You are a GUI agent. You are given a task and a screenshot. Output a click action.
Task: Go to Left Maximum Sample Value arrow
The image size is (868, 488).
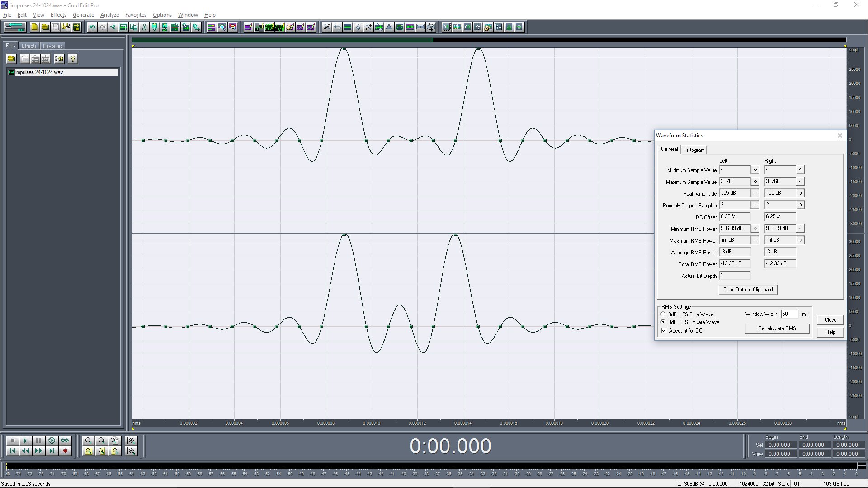[755, 181]
